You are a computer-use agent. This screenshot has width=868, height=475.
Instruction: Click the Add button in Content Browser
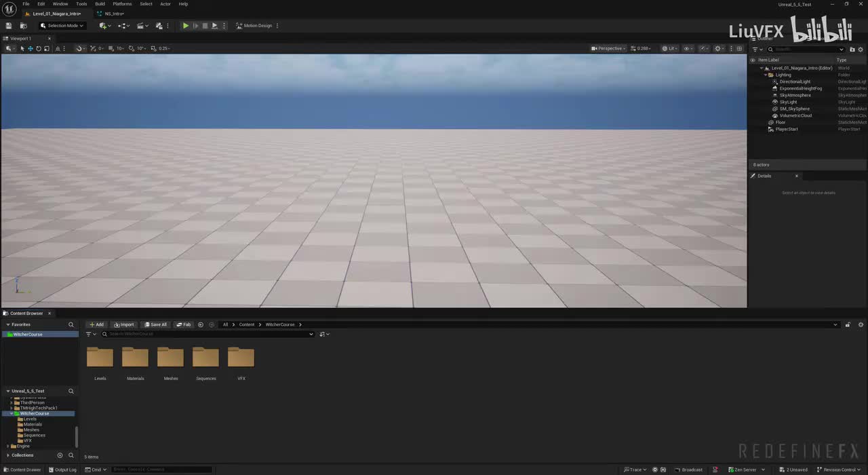click(x=96, y=324)
